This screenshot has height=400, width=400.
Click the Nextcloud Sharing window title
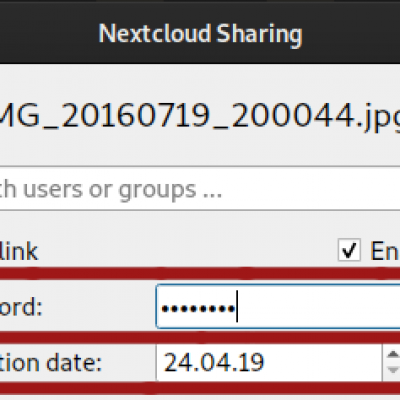[200, 34]
